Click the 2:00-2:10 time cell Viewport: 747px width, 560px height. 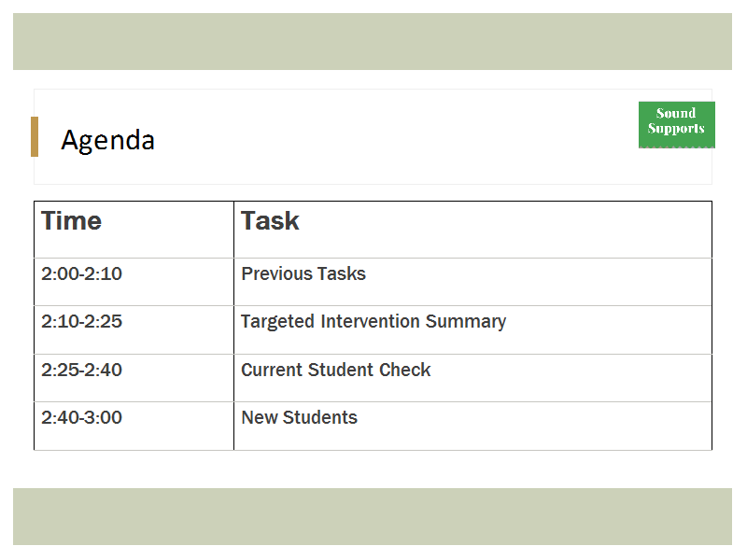134,282
